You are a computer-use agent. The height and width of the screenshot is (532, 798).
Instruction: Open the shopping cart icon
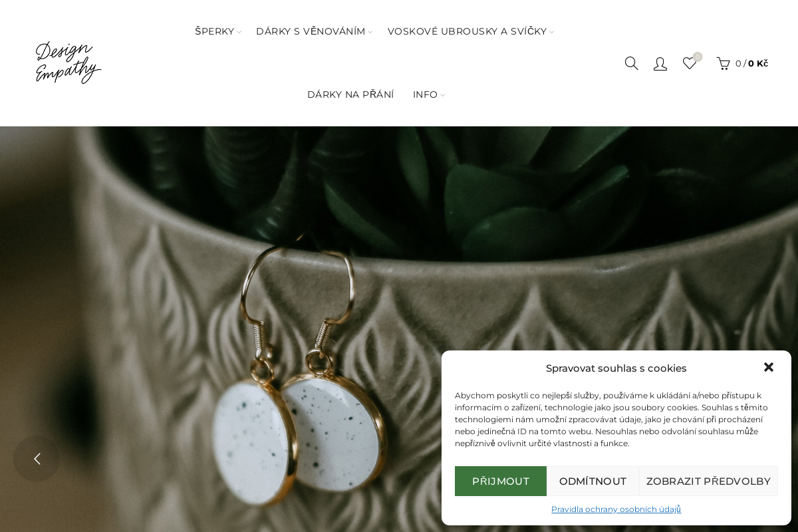(x=724, y=63)
